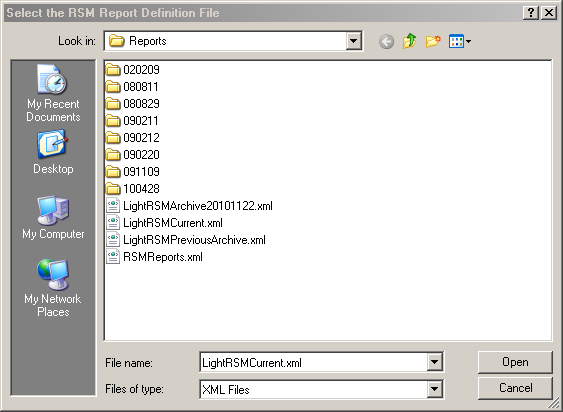This screenshot has height=412, width=563.
Task: Select the 020209 folder
Action: 132,69
